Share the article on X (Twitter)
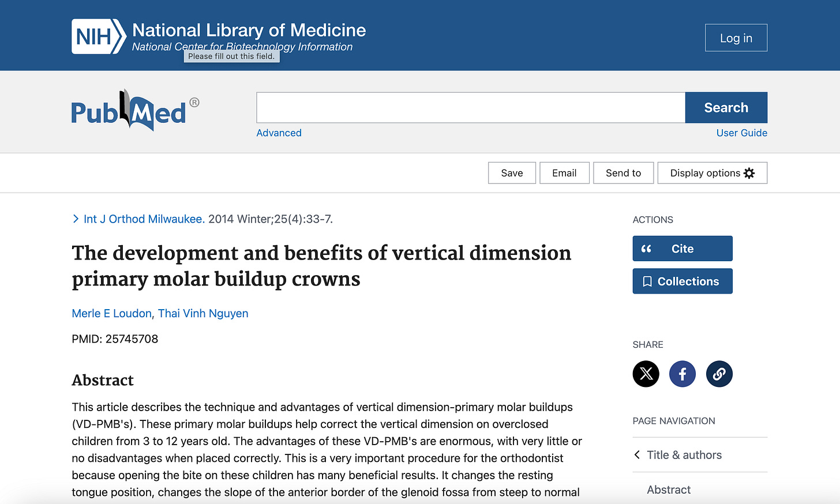 pyautogui.click(x=646, y=374)
